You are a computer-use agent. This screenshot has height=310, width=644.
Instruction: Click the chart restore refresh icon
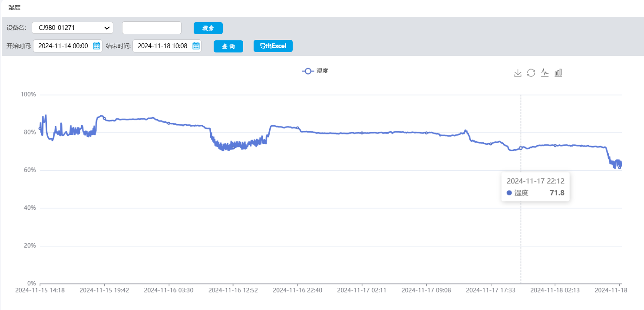pos(531,73)
